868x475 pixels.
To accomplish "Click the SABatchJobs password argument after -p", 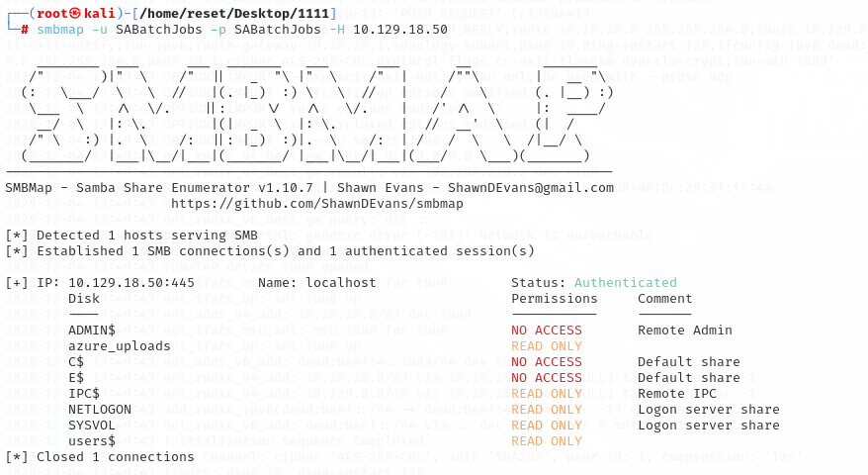I will [278, 30].
